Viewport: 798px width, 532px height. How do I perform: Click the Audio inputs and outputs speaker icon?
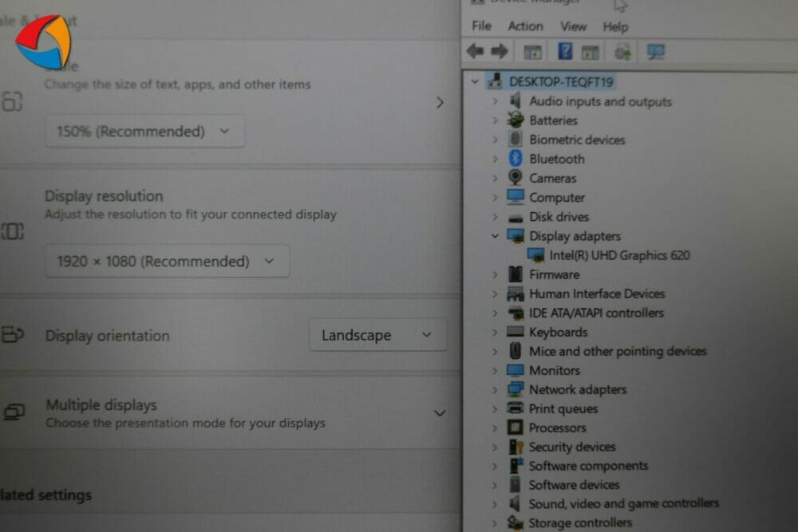(515, 100)
